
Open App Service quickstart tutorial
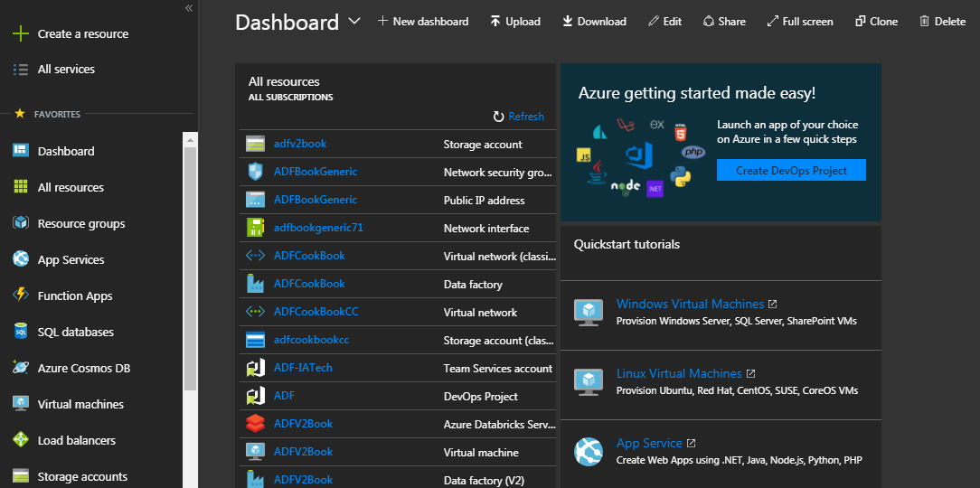click(649, 443)
